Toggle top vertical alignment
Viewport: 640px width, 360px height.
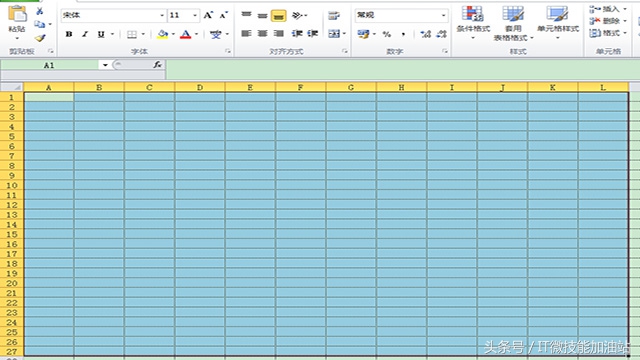246,16
